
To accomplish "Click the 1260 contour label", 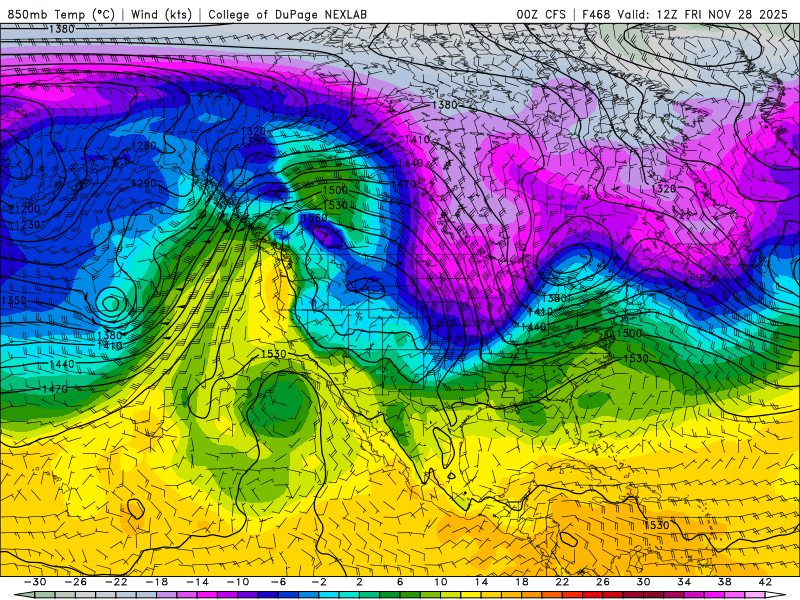I will [144, 146].
